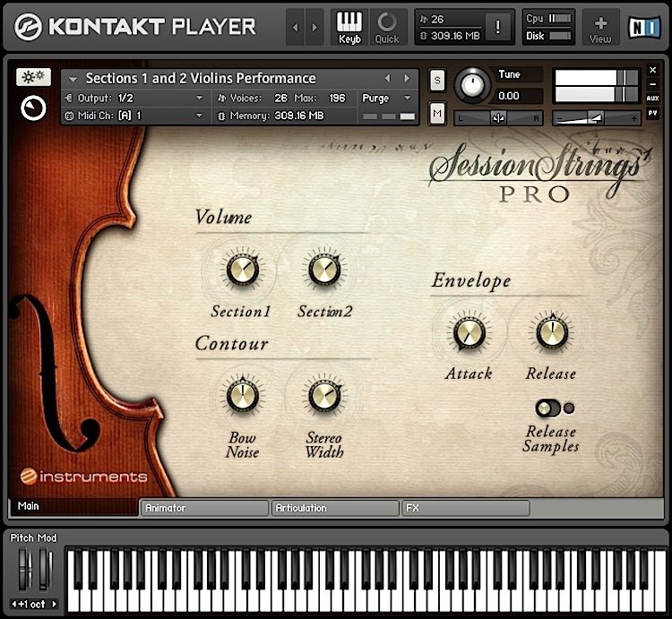
Task: Load the next instrument preset using right arrow
Action: (408, 79)
